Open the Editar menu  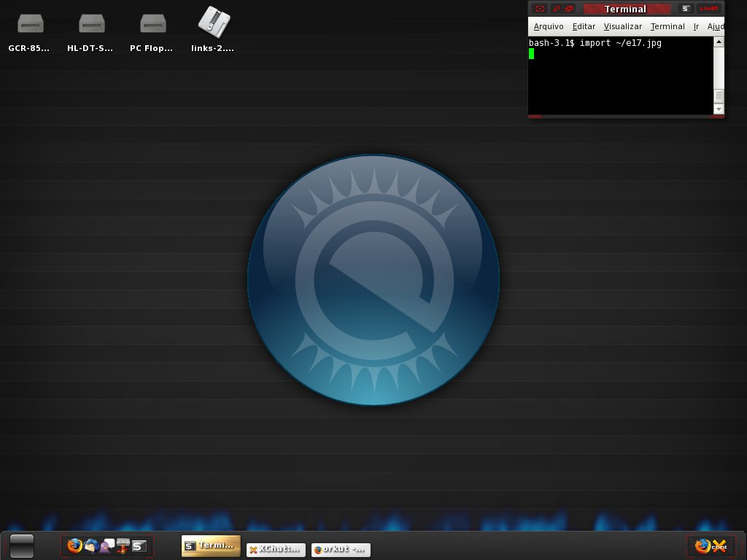[x=584, y=27]
